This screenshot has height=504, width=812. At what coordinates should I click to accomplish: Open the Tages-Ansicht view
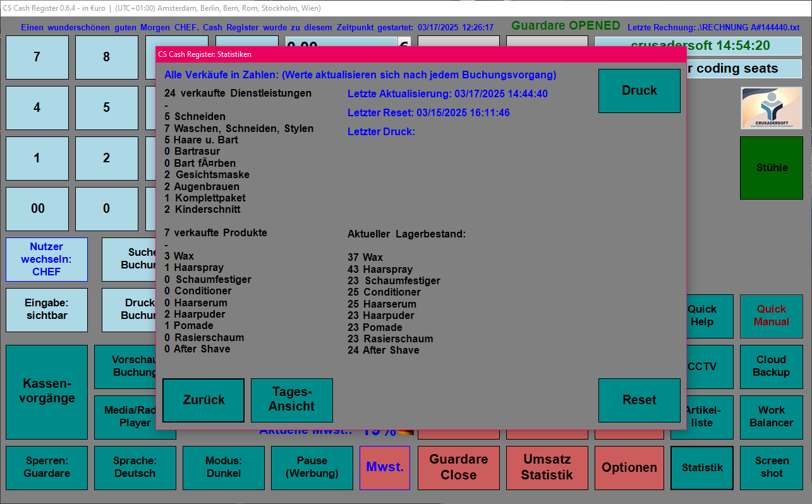(292, 400)
